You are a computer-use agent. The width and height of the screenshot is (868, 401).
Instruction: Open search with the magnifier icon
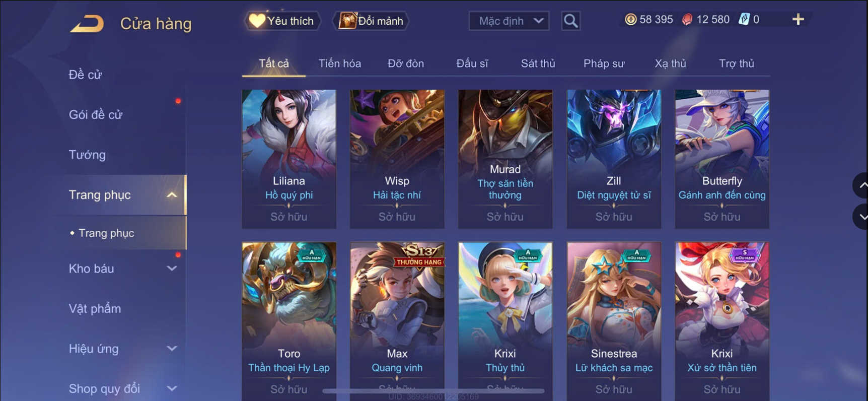pyautogui.click(x=570, y=21)
